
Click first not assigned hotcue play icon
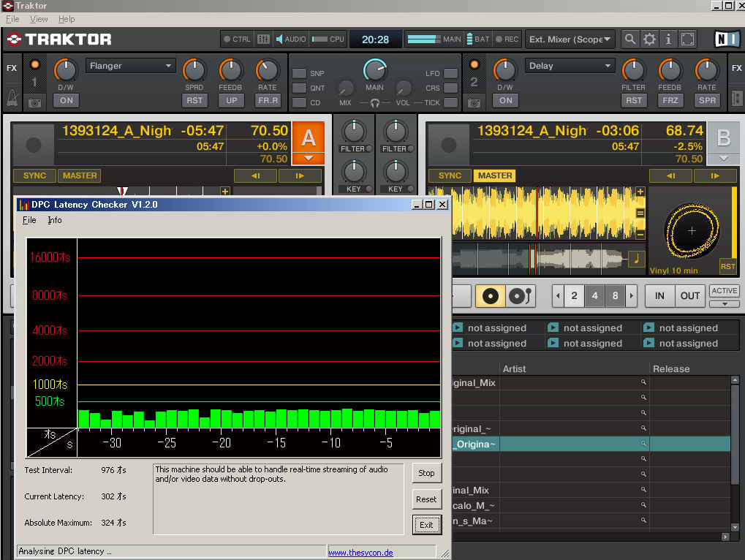pos(458,328)
